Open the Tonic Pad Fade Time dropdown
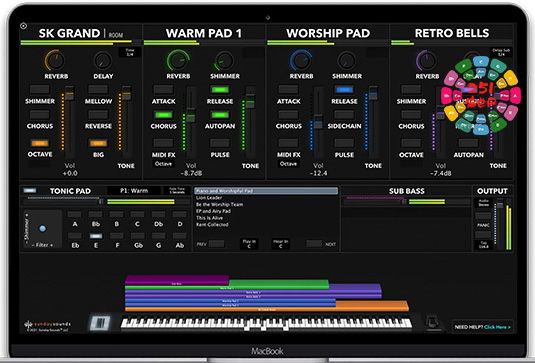The width and height of the screenshot is (535, 363). point(177,190)
